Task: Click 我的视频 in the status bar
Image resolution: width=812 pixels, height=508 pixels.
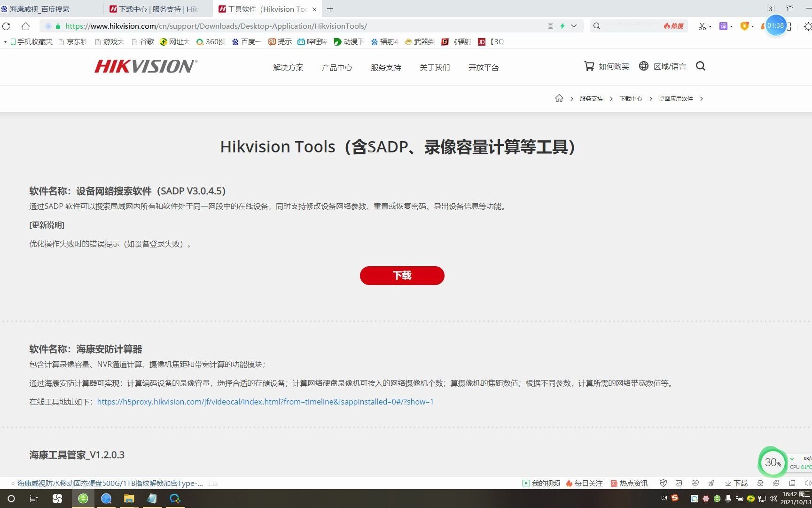Action: tap(541, 483)
